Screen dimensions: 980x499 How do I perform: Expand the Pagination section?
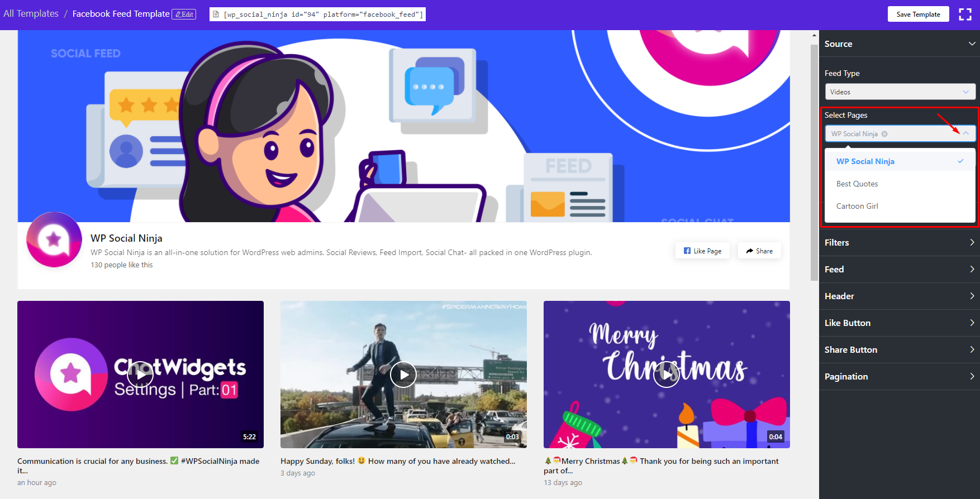coord(900,376)
